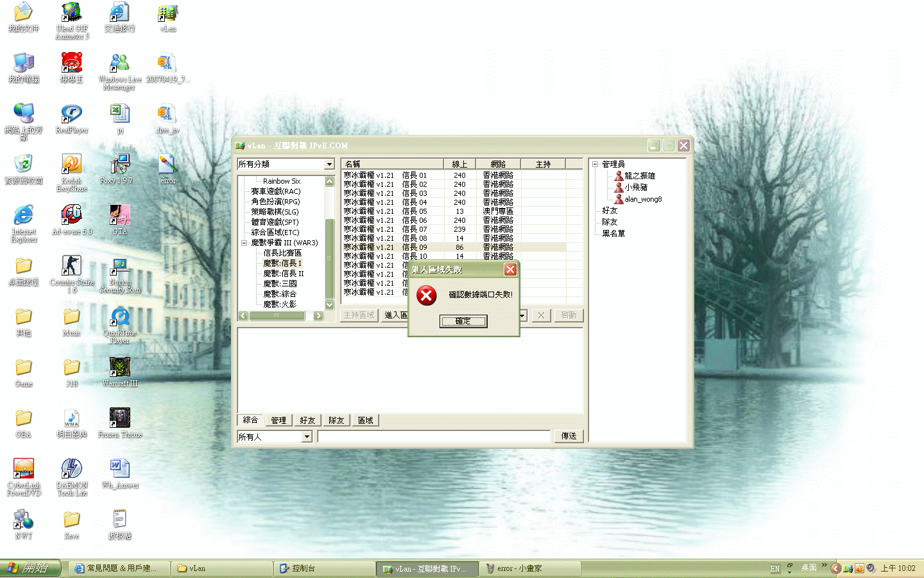This screenshot has height=578, width=924.
Task: Open Frozen Throne desktop icon
Action: pyautogui.click(x=120, y=418)
